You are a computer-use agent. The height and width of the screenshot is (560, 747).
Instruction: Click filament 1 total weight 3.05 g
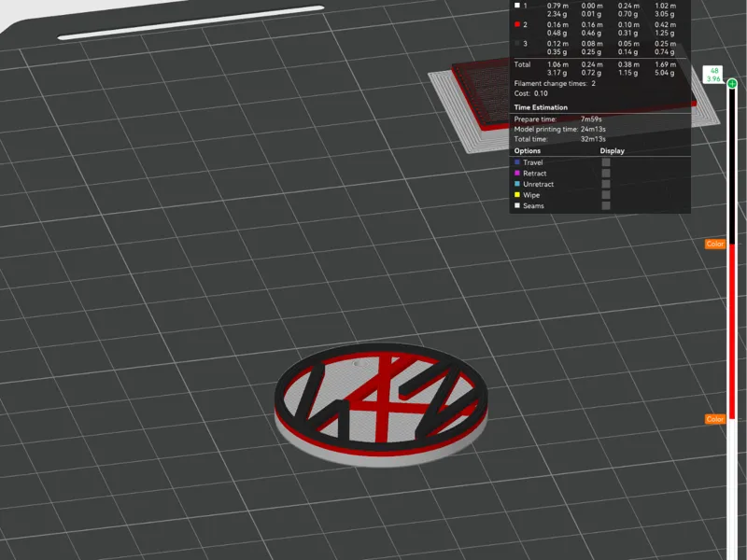665,14
